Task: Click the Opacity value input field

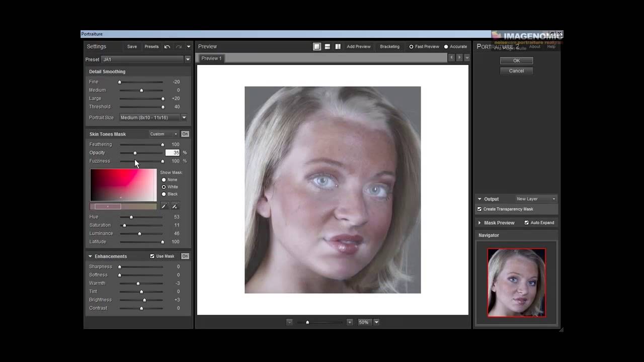Action: point(173,153)
